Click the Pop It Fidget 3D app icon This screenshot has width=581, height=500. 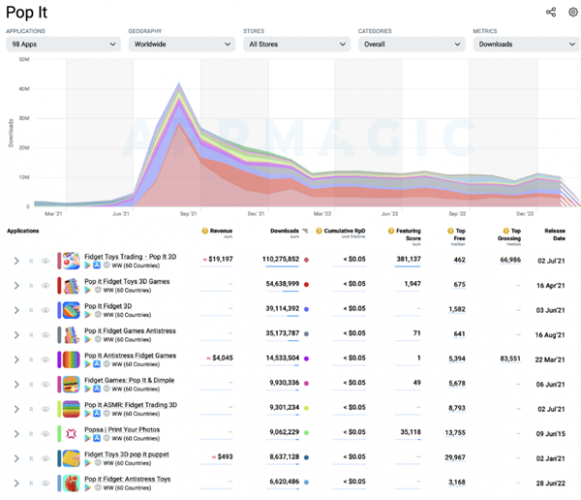click(71, 310)
